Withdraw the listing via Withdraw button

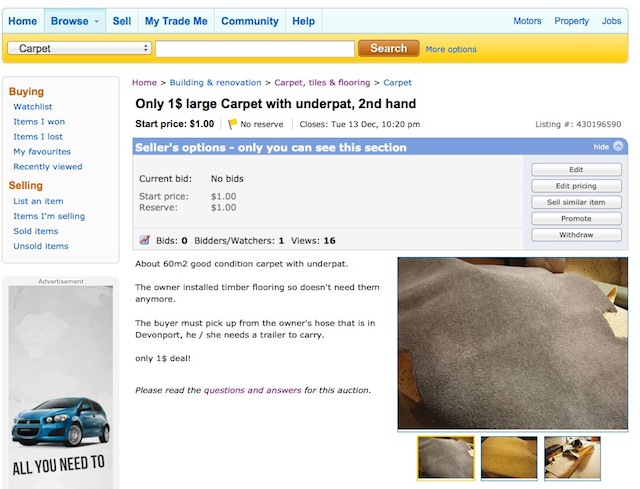[x=576, y=235]
